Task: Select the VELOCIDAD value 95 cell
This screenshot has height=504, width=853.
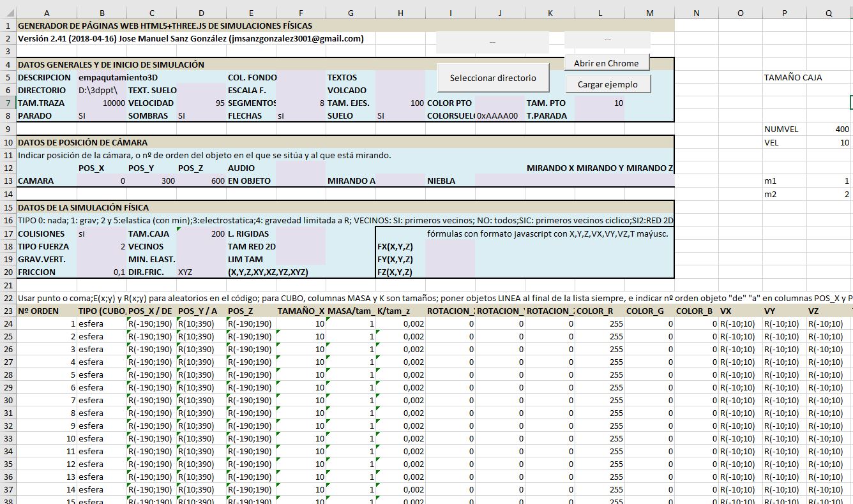Action: (x=201, y=103)
